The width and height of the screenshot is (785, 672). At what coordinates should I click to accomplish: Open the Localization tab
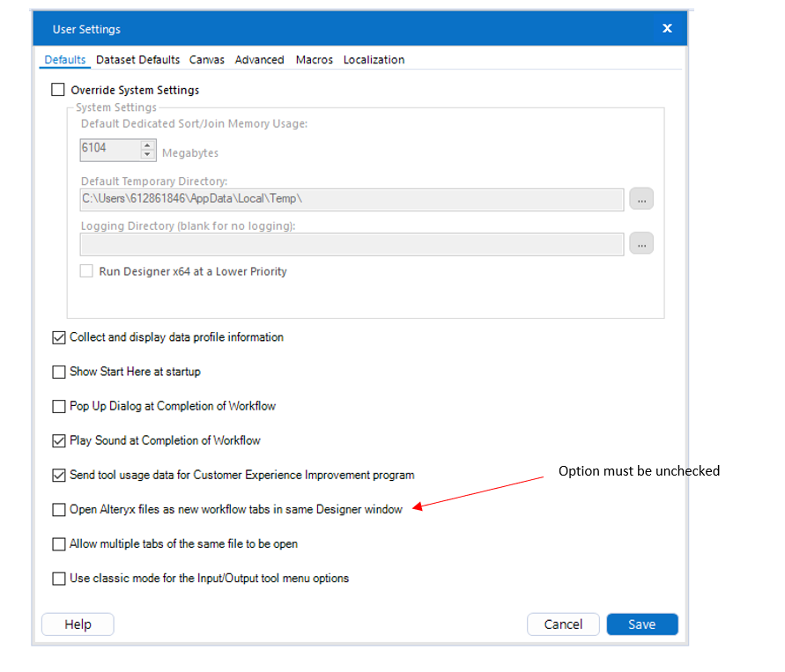point(374,60)
